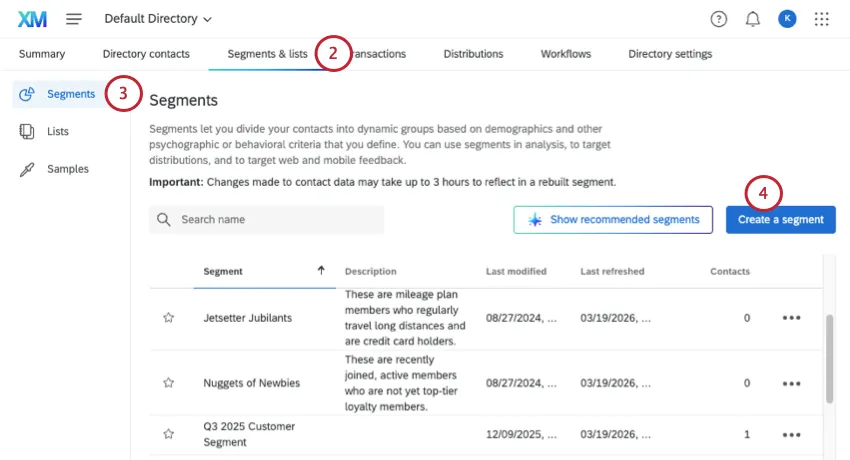Click Jetsetter Jubilants description text

[x=405, y=318]
